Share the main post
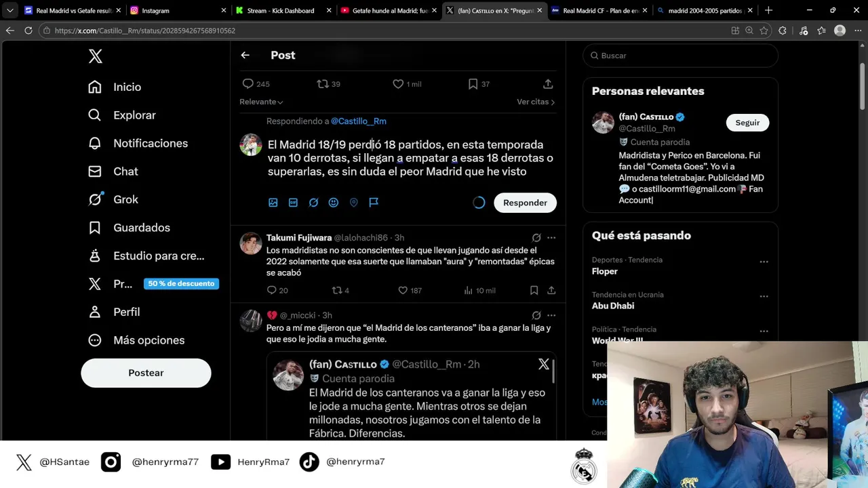The image size is (868, 488). (x=548, y=84)
